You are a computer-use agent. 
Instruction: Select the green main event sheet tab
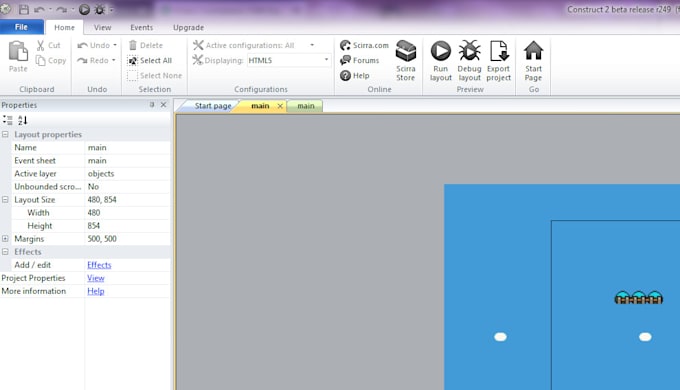click(x=306, y=106)
